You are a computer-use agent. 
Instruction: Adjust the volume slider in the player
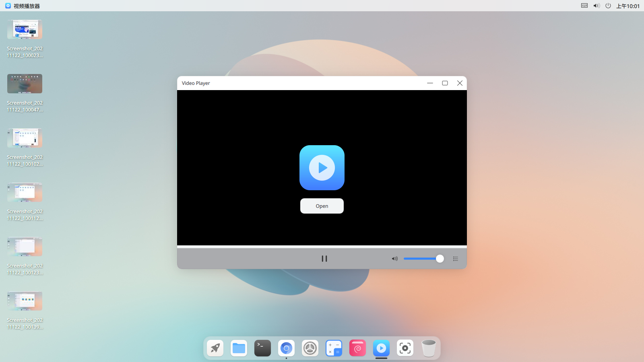[x=423, y=259]
